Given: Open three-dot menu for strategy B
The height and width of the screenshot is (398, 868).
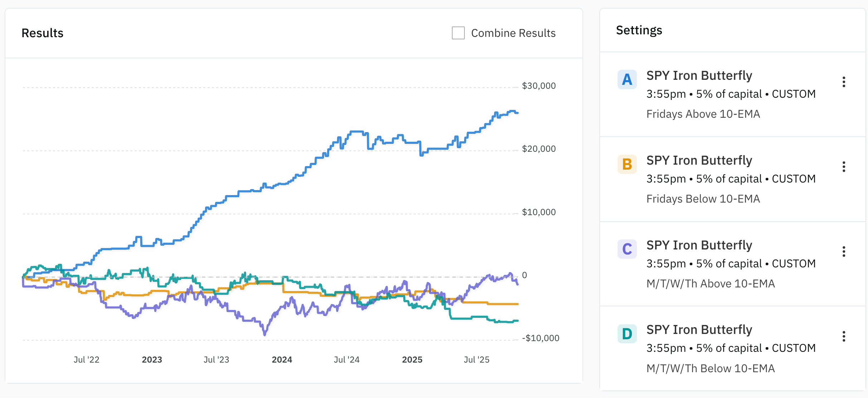Looking at the screenshot, I should (844, 167).
